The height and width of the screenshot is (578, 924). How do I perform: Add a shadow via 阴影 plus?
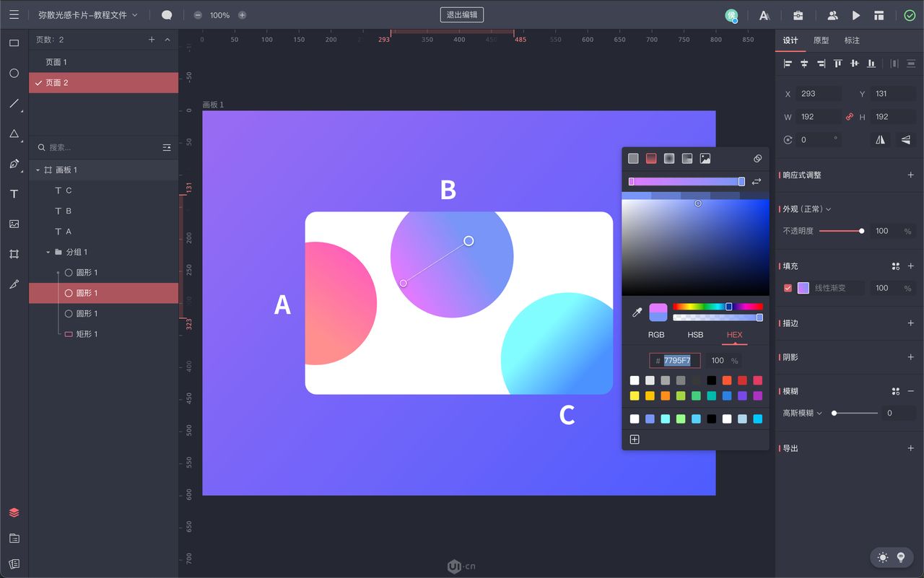coord(911,357)
